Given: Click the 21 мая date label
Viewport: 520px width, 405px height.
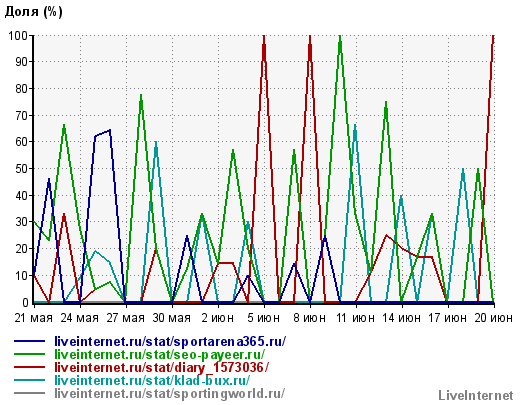Looking at the screenshot, I should tap(33, 318).
